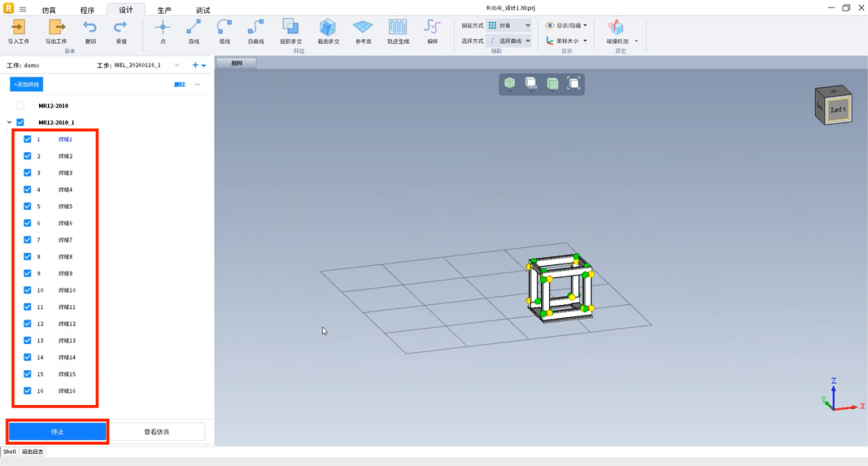Open the 生产 production tab
Image resolution: width=868 pixels, height=466 pixels.
(x=165, y=10)
